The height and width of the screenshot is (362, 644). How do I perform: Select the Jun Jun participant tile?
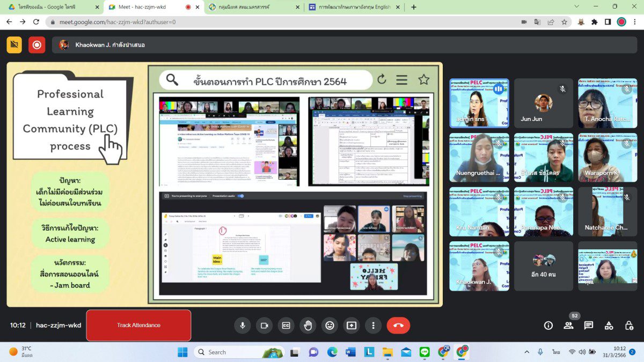tap(544, 103)
